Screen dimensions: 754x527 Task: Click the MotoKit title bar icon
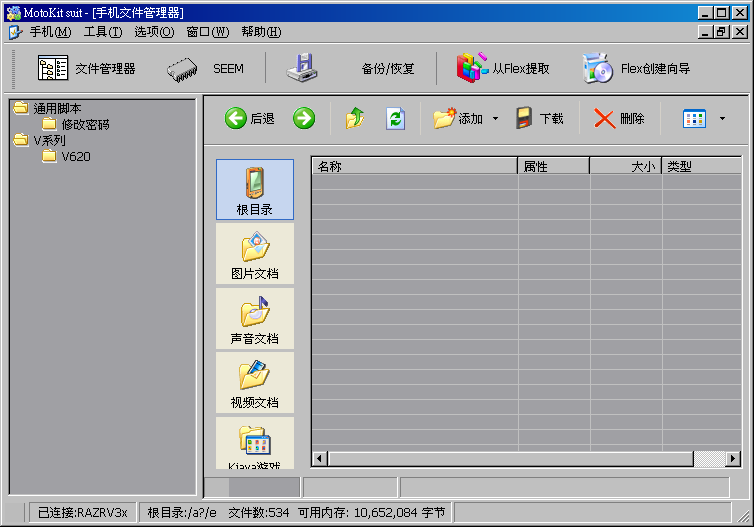[13, 13]
